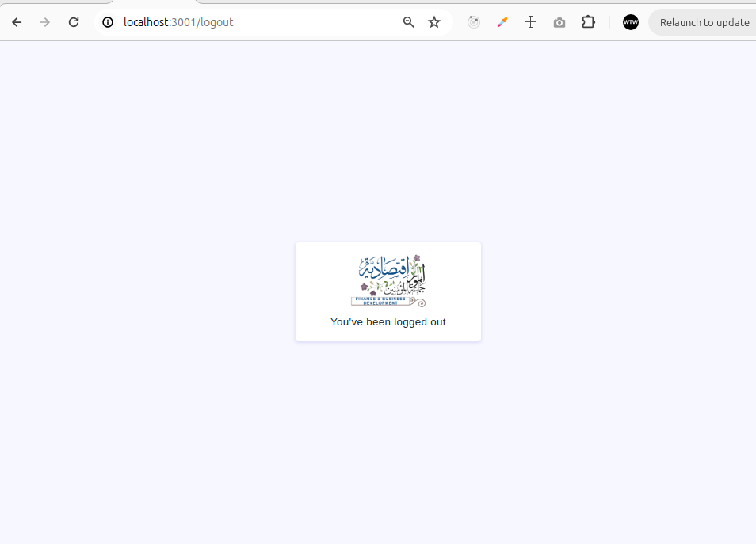Click the camera screenshot extension
Image resolution: width=756 pixels, height=544 pixels.
click(559, 22)
